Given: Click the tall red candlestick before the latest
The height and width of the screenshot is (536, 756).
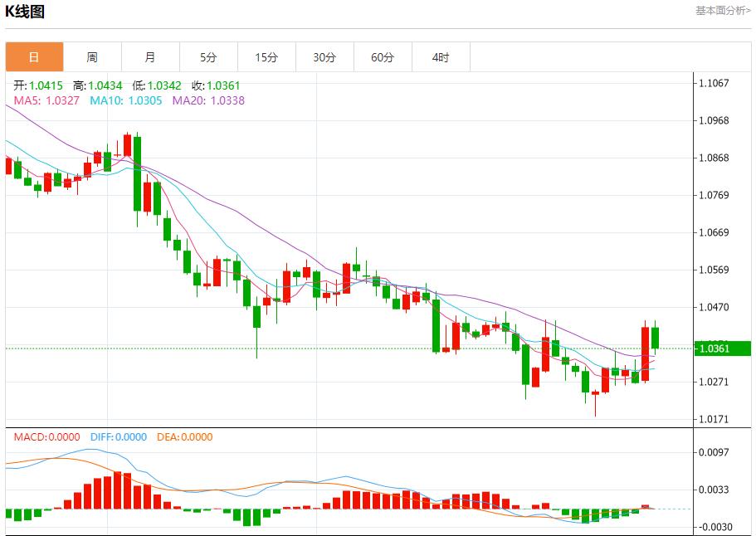Looking at the screenshot, I should point(645,353).
